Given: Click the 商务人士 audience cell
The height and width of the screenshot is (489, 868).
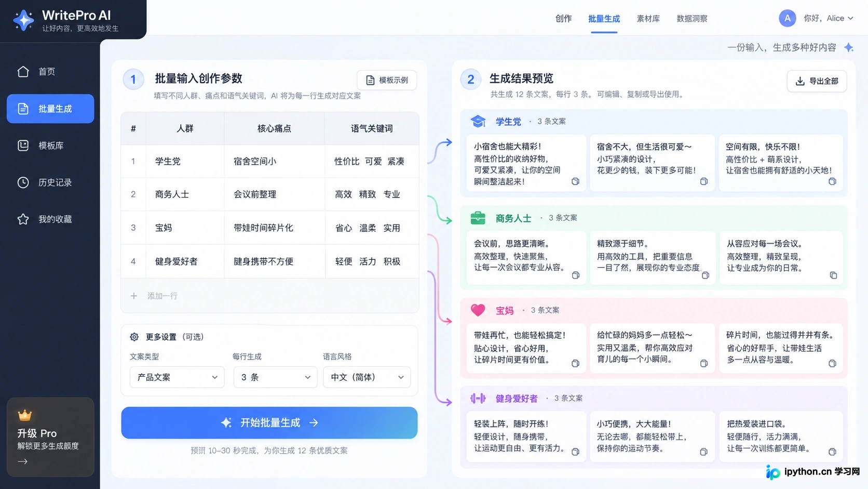Looking at the screenshot, I should click(185, 194).
